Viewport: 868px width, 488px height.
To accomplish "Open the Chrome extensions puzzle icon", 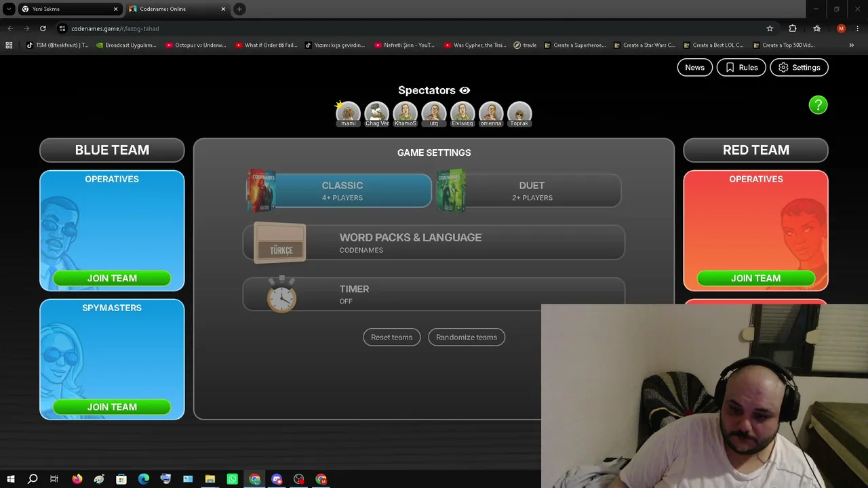I will pyautogui.click(x=793, y=28).
